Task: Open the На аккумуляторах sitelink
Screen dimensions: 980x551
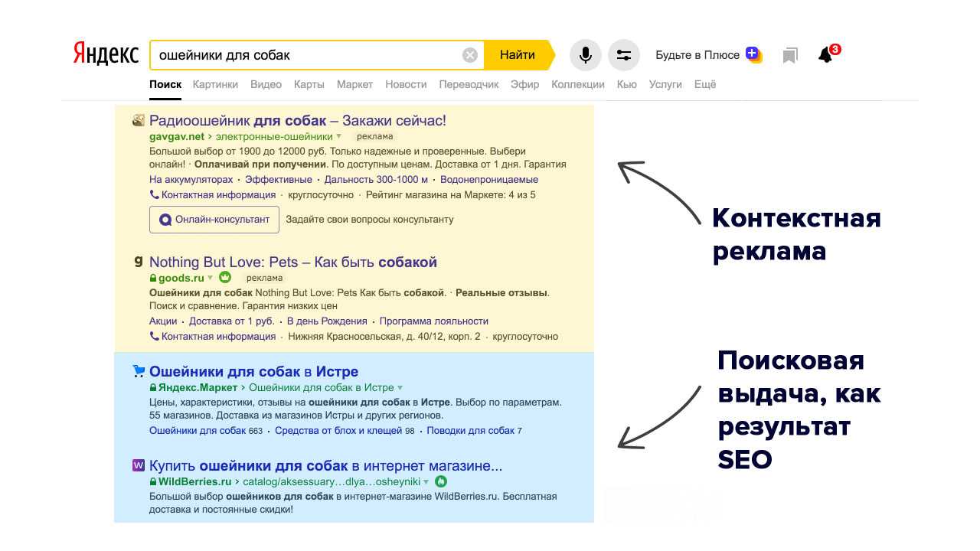Action: tap(191, 179)
